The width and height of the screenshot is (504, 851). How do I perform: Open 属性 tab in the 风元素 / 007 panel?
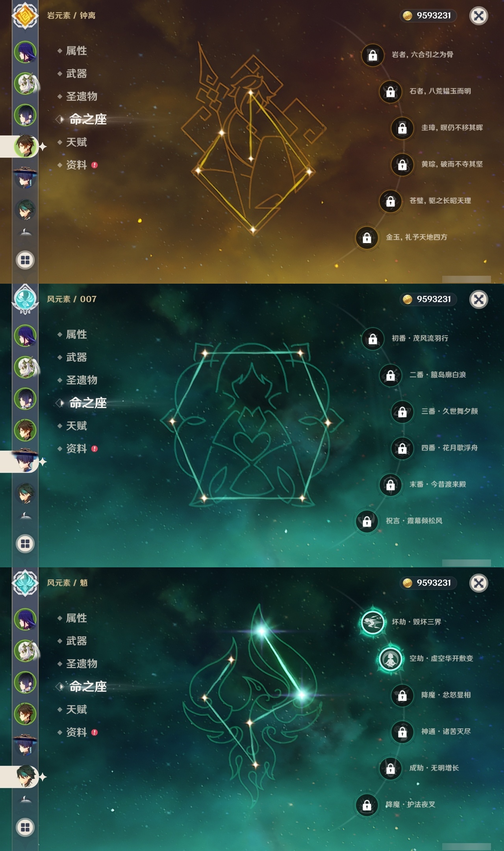[x=76, y=334]
